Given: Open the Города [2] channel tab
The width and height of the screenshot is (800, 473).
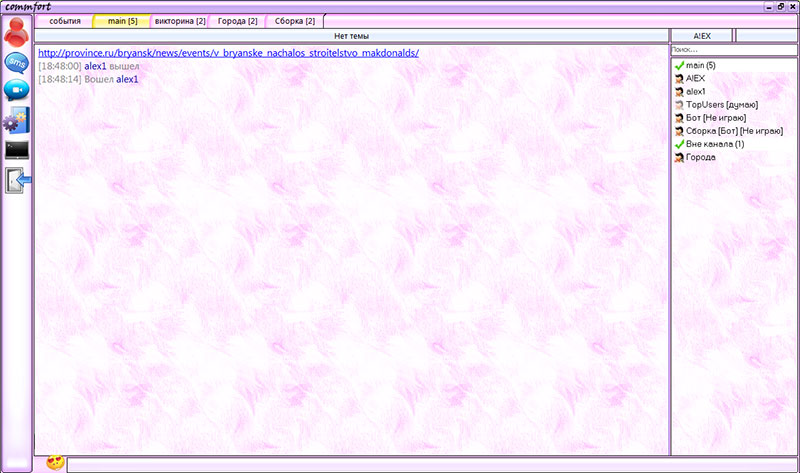Looking at the screenshot, I should click(238, 21).
